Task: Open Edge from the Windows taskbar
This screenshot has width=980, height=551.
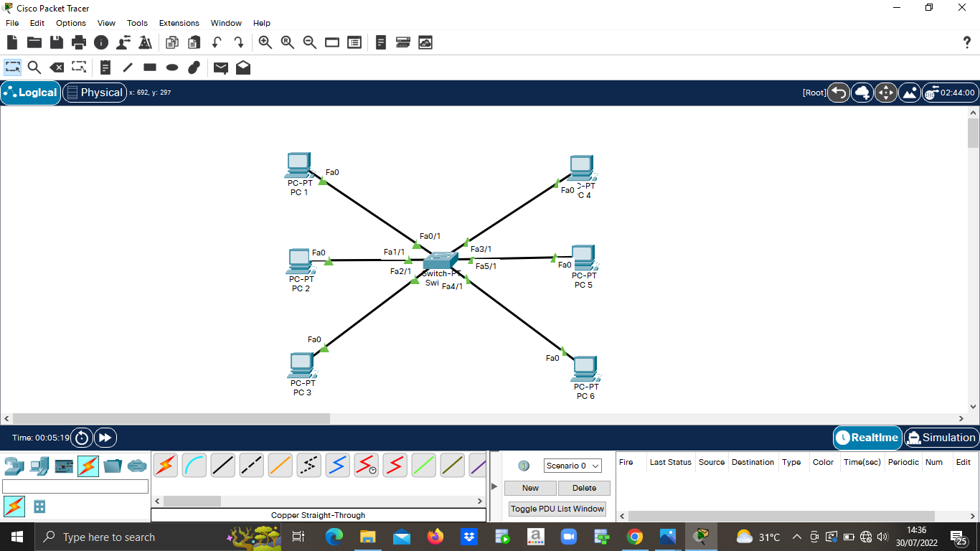Action: (x=334, y=537)
